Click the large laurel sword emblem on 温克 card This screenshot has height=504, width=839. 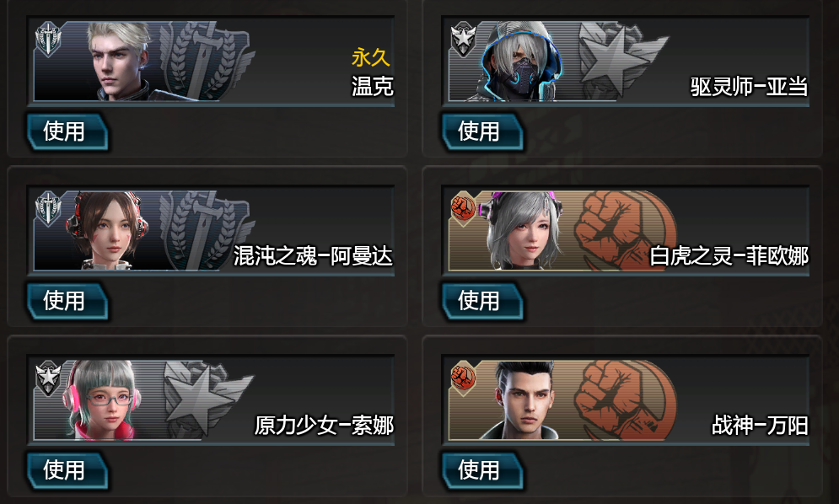[x=207, y=61]
